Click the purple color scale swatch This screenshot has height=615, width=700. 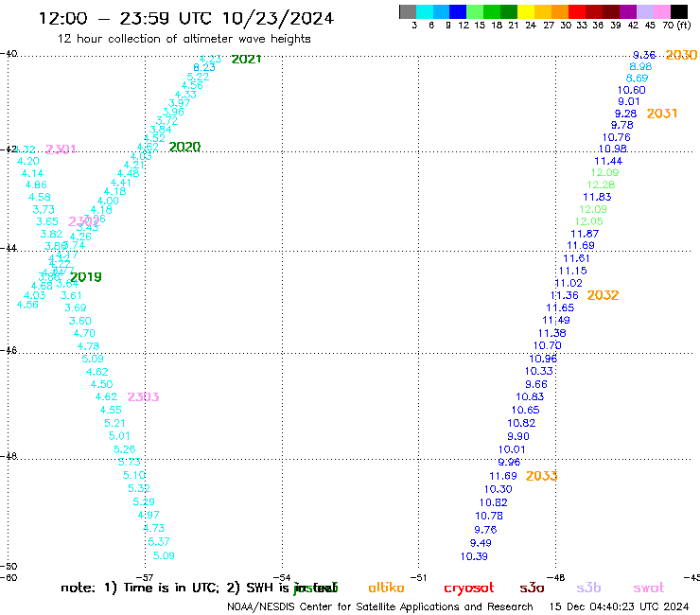pyautogui.click(x=628, y=11)
